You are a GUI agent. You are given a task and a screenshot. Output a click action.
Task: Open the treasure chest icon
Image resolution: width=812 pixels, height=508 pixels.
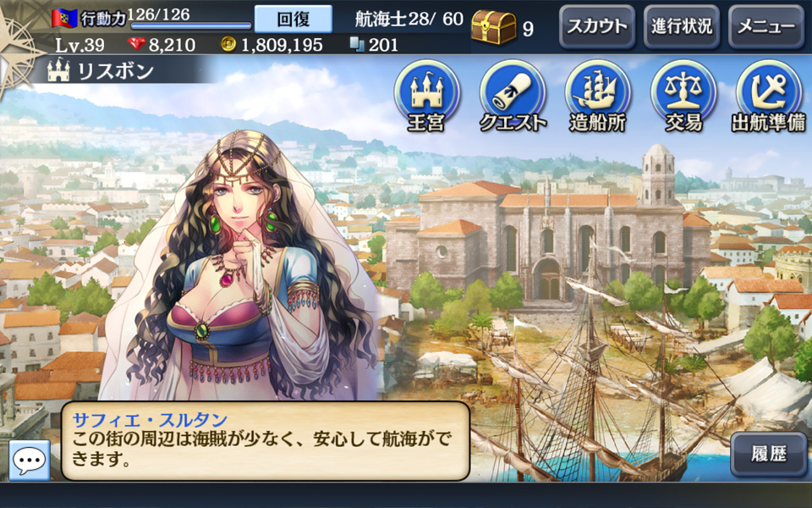[493, 27]
